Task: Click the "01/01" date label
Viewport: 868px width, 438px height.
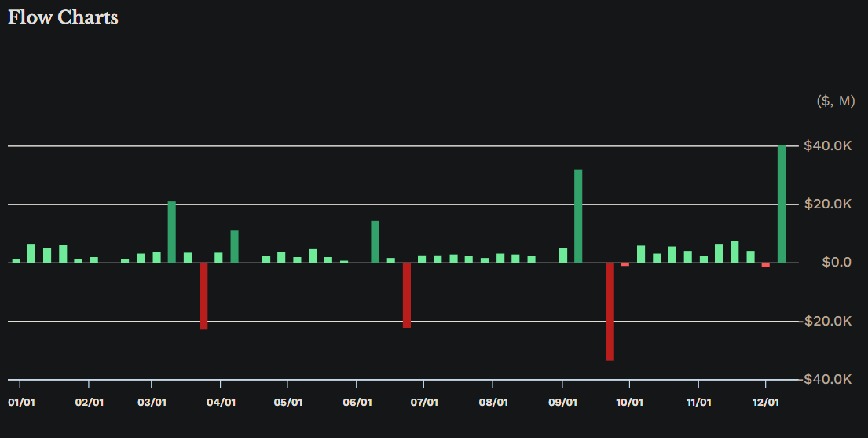Action: click(21, 403)
